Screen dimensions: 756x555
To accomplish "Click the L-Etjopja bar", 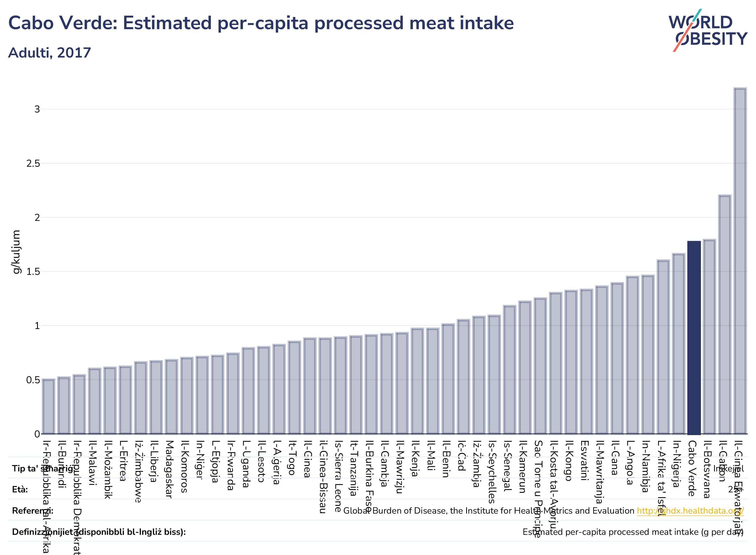I will tap(217, 395).
